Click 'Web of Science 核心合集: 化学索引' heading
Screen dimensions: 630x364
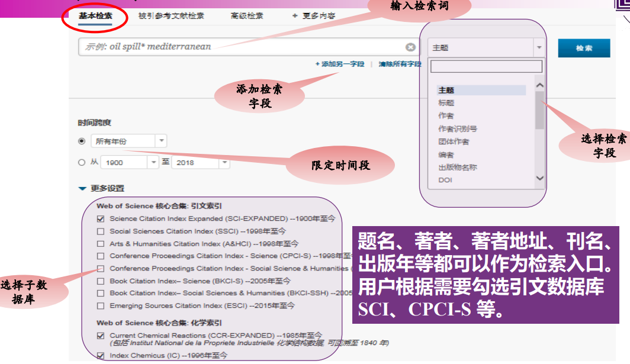159,323
